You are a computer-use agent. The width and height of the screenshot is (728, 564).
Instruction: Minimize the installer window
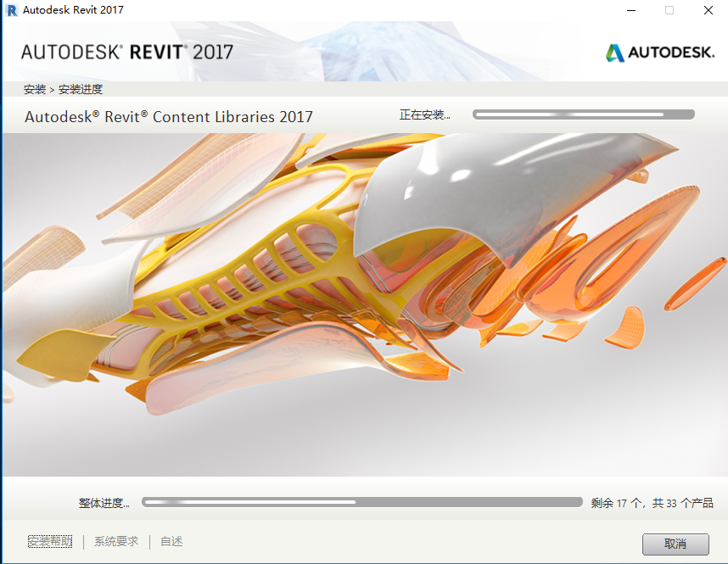pyautogui.click(x=631, y=10)
